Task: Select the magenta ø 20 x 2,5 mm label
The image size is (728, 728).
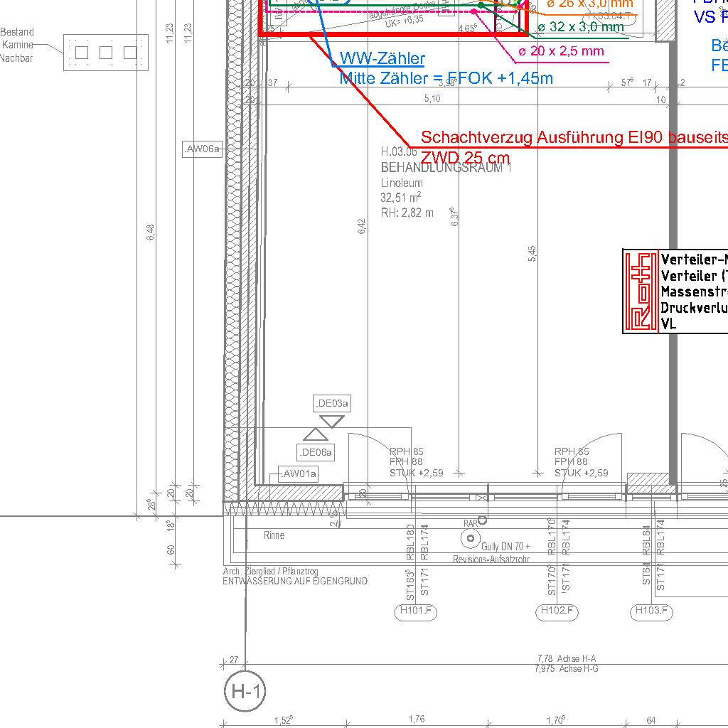Action: tap(560, 51)
